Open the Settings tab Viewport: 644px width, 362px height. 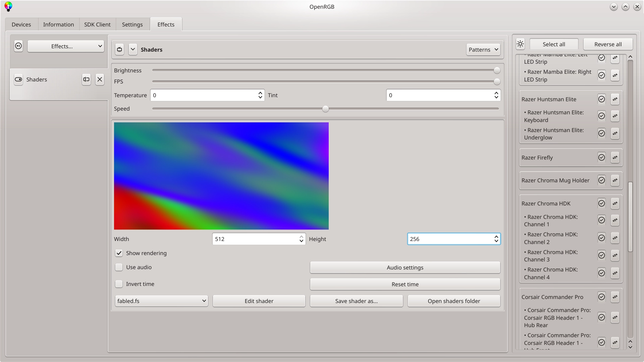132,24
